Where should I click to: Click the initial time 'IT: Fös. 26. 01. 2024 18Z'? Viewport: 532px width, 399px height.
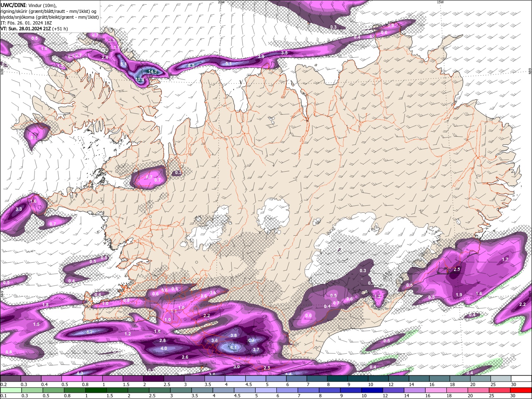pos(26,23)
